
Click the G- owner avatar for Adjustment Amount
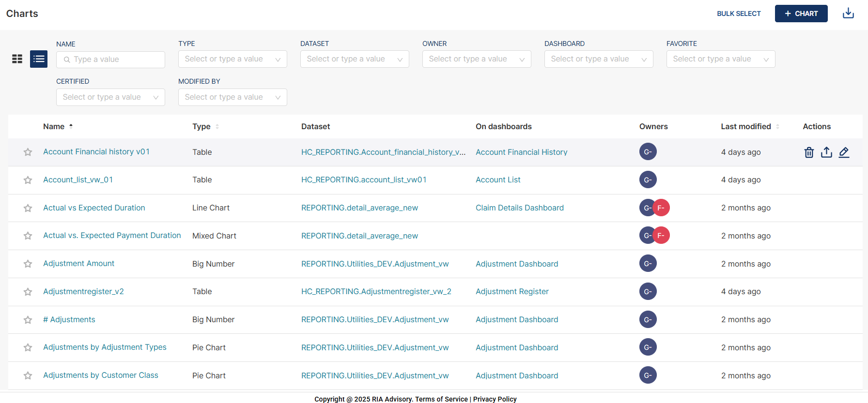[648, 264]
